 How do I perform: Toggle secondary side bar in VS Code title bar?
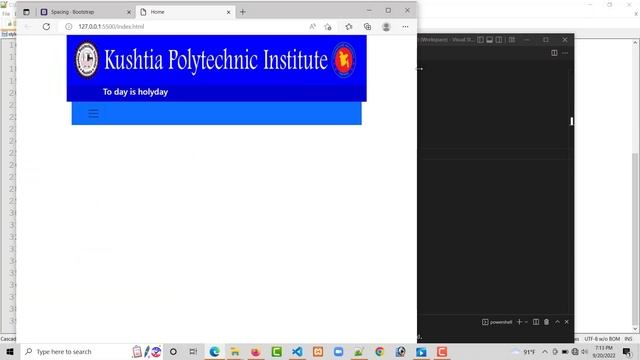click(x=499, y=40)
